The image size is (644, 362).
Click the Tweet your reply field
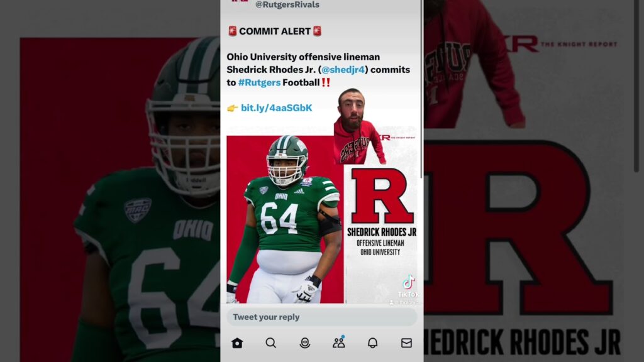[322, 317]
